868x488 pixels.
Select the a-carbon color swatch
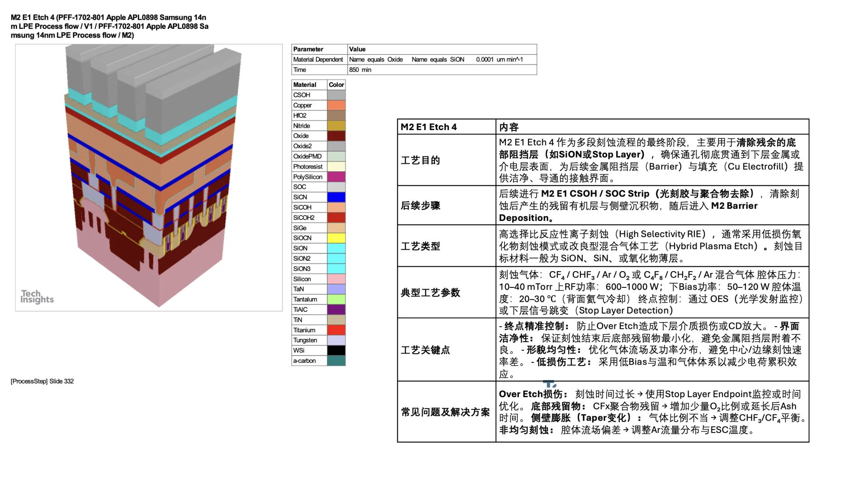336,361
